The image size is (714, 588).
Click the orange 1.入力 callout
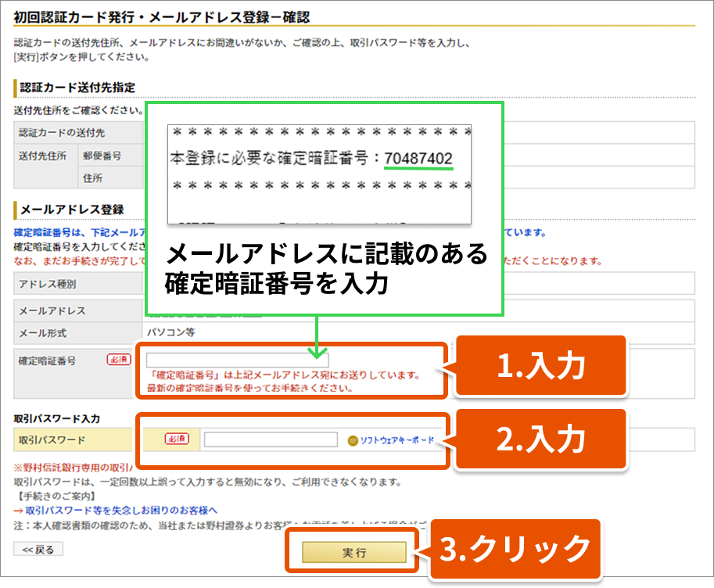tap(540, 367)
